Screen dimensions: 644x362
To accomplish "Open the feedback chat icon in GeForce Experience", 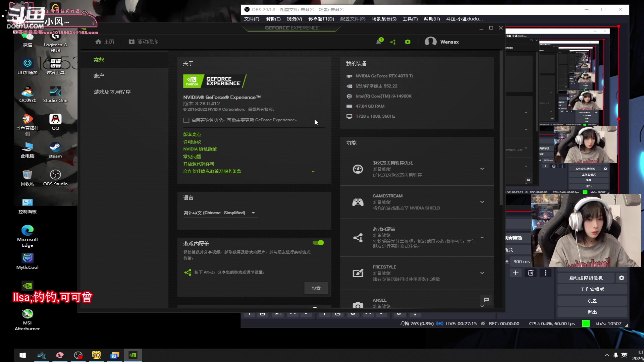I will click(x=486, y=300).
